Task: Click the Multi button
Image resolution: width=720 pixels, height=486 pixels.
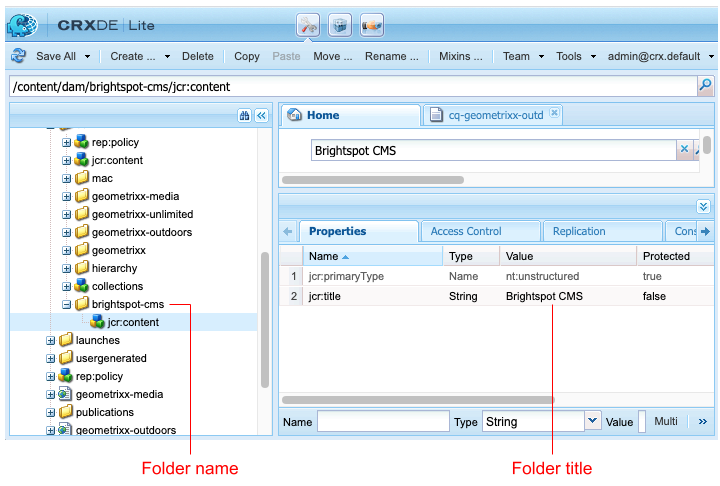Action: (x=665, y=421)
